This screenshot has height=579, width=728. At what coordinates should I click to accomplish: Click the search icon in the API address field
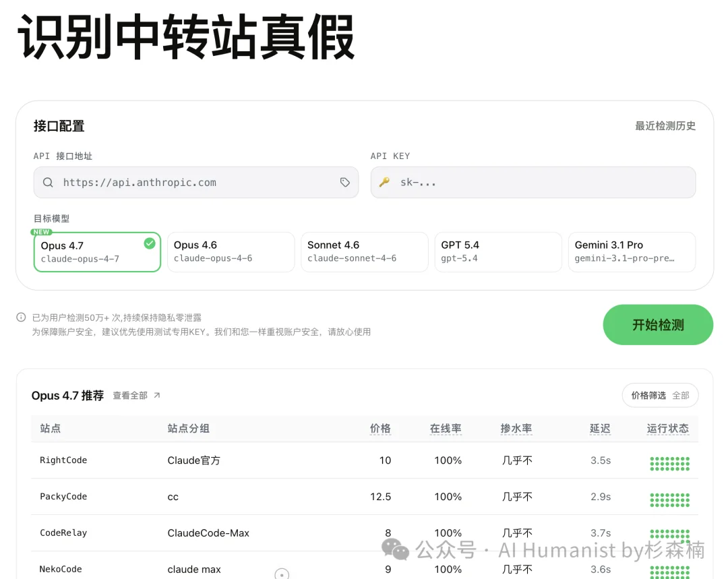pos(48,182)
